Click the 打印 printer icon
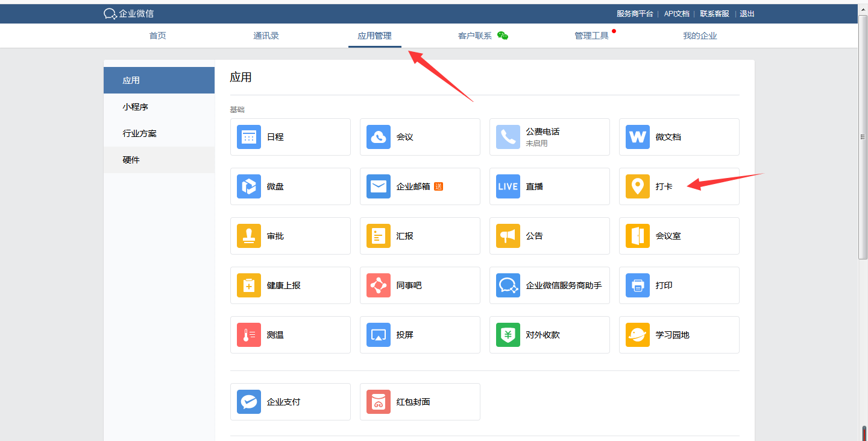This screenshot has height=441, width=868. 638,285
